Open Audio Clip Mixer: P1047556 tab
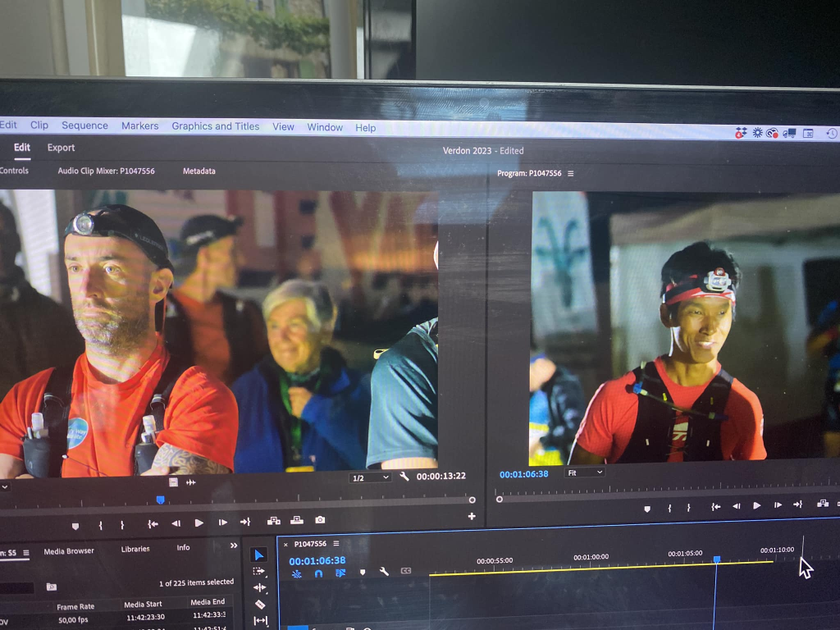This screenshot has width=840, height=630. coord(106,171)
